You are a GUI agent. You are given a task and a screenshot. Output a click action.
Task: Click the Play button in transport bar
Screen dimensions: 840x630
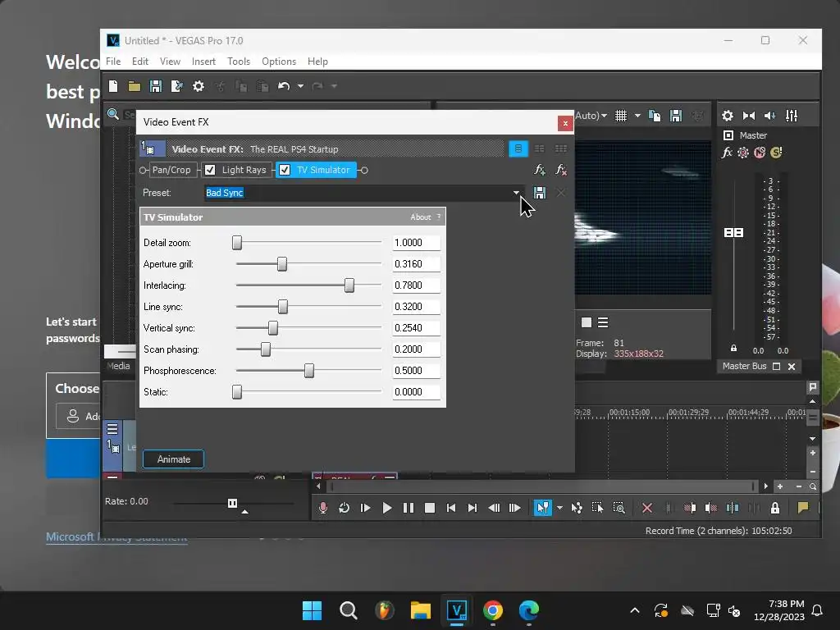[x=387, y=508]
